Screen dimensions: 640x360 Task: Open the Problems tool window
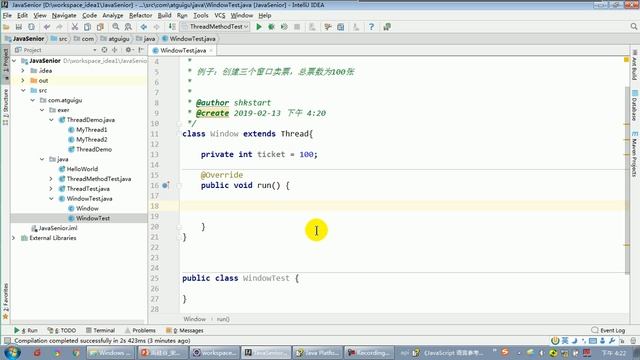[x=140, y=330]
